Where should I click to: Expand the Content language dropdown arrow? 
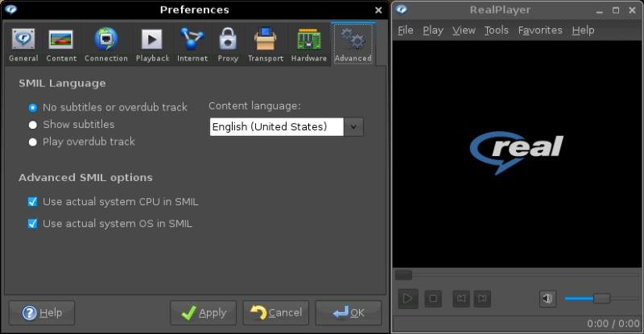click(353, 127)
